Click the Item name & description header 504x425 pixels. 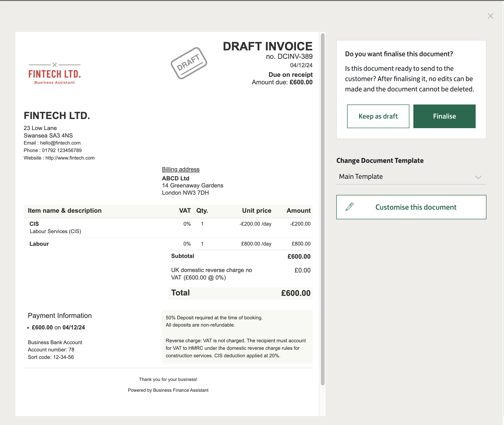(x=65, y=211)
